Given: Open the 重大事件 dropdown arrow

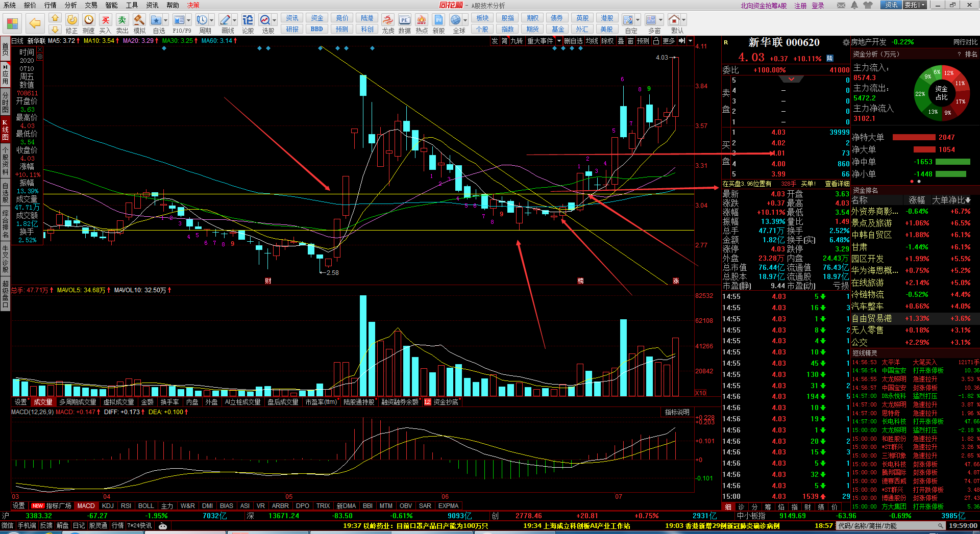Looking at the screenshot, I should point(559,41).
